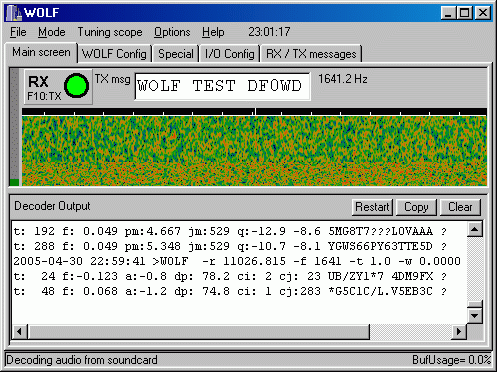
Task: Click the down arrow of decoder scrollbar
Action: click(x=475, y=315)
